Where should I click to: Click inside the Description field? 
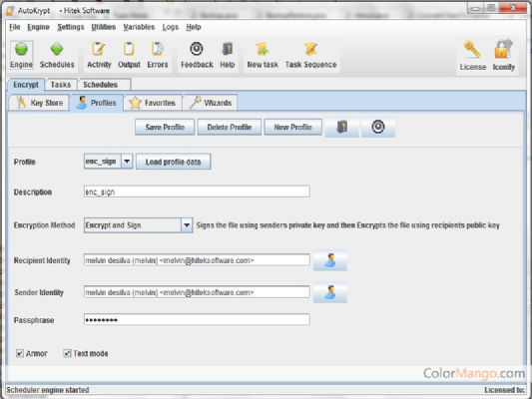197,192
